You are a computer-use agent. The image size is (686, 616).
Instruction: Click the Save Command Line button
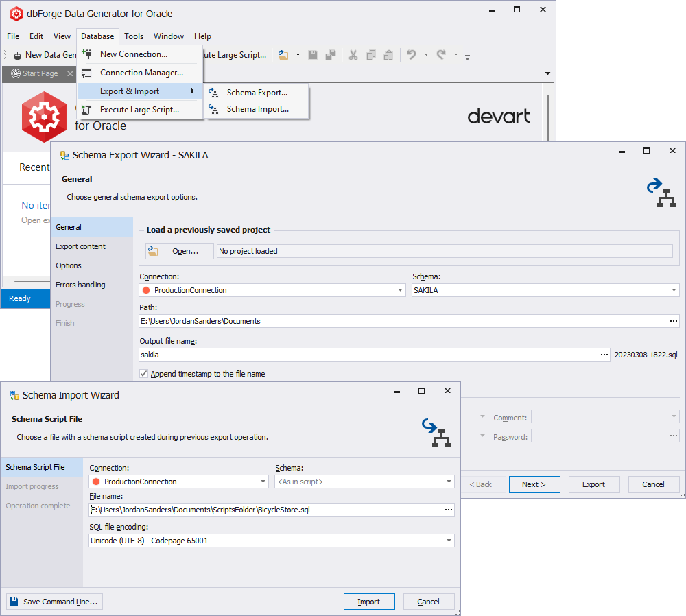pos(55,602)
